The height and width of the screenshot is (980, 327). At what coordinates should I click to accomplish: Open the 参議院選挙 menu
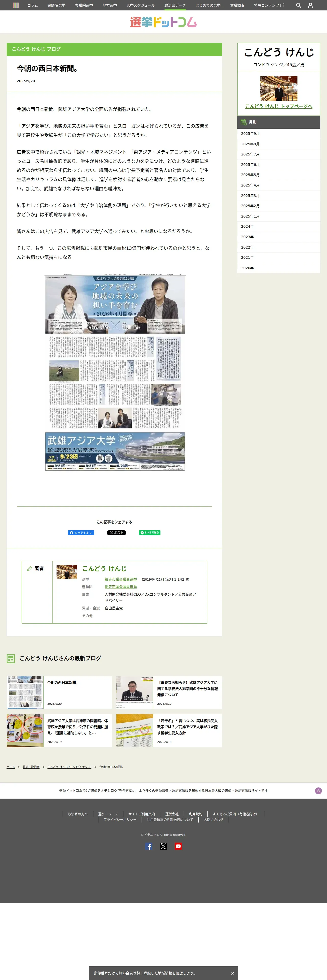coord(84,5)
